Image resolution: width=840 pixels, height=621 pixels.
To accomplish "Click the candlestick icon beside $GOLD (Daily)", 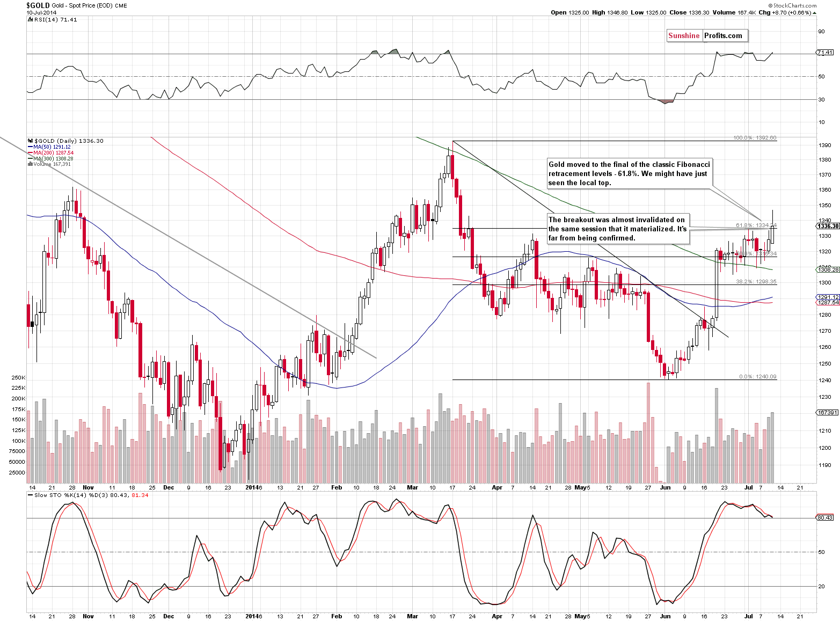I will click(30, 141).
